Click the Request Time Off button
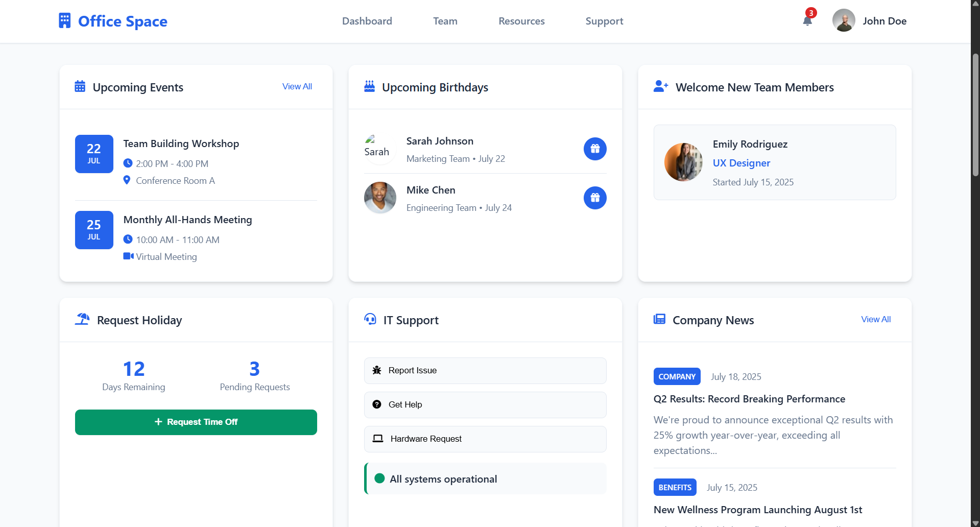980x527 pixels. pyautogui.click(x=196, y=422)
